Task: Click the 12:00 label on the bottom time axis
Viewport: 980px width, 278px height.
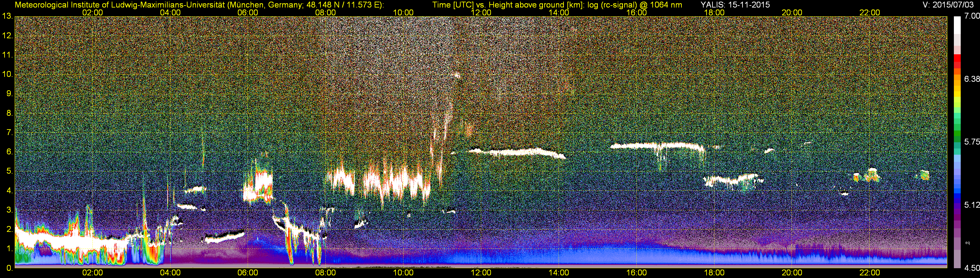Action: pyautogui.click(x=481, y=273)
